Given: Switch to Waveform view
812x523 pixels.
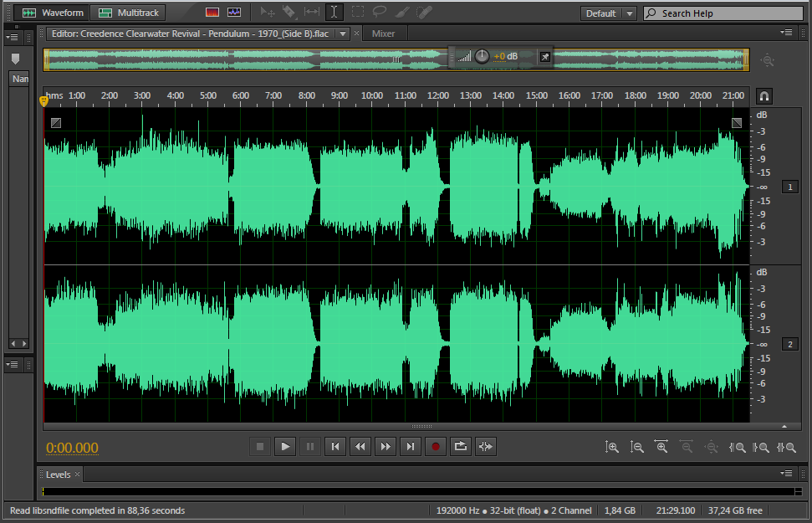Looking at the screenshot, I should [x=52, y=13].
